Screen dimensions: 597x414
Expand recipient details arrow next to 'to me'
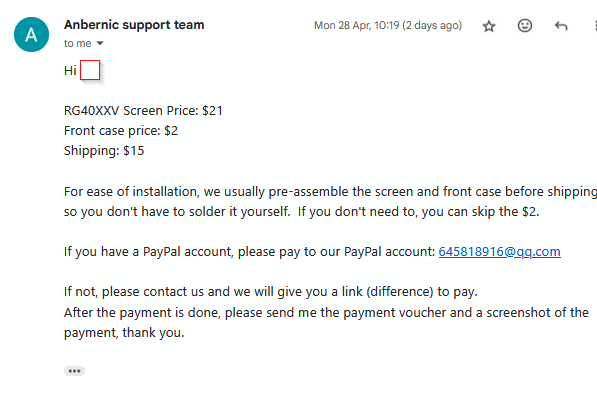(x=100, y=43)
